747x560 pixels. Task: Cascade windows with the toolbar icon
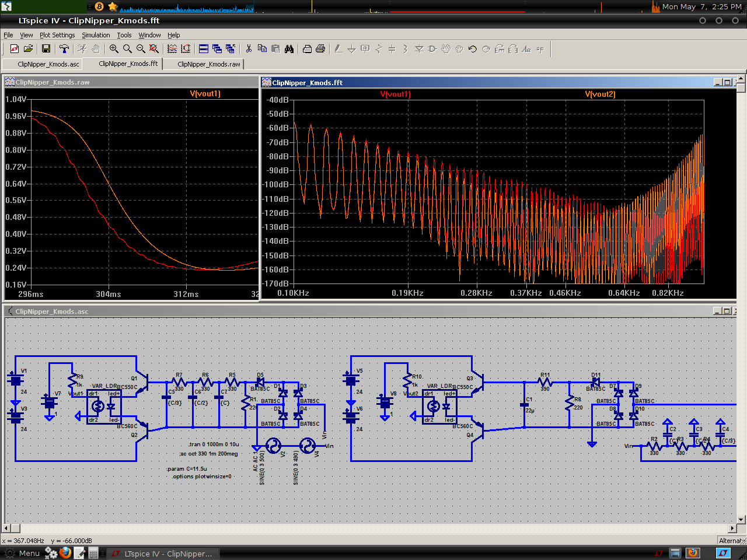pyautogui.click(x=217, y=49)
